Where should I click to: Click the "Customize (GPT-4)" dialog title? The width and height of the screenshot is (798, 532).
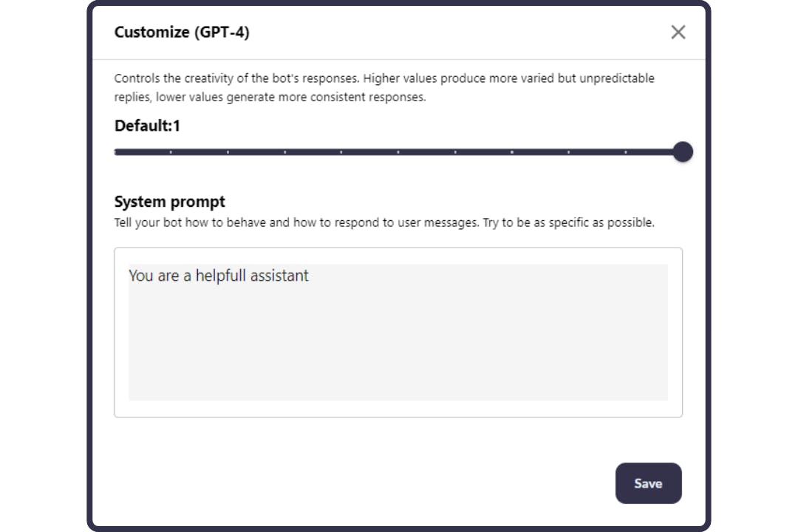click(182, 33)
